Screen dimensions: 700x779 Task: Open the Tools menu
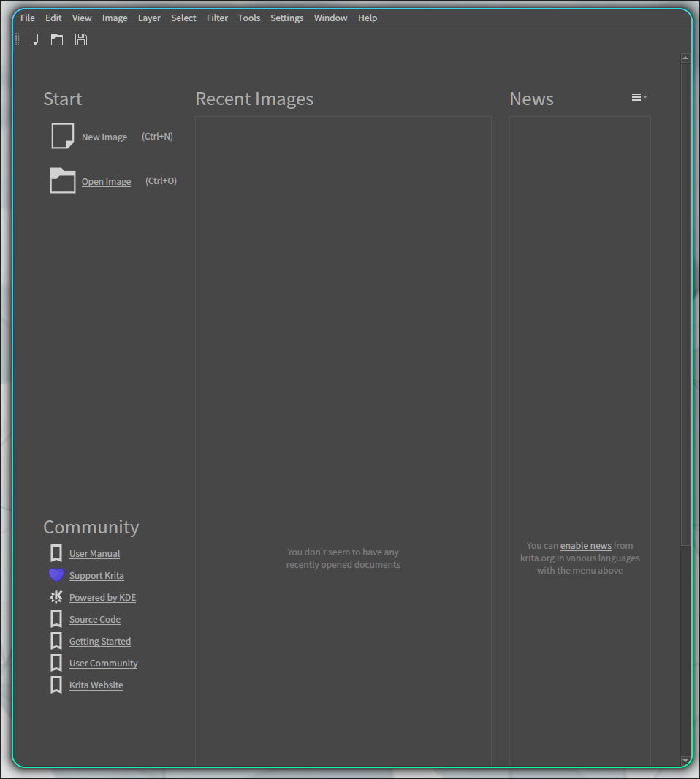pos(249,18)
